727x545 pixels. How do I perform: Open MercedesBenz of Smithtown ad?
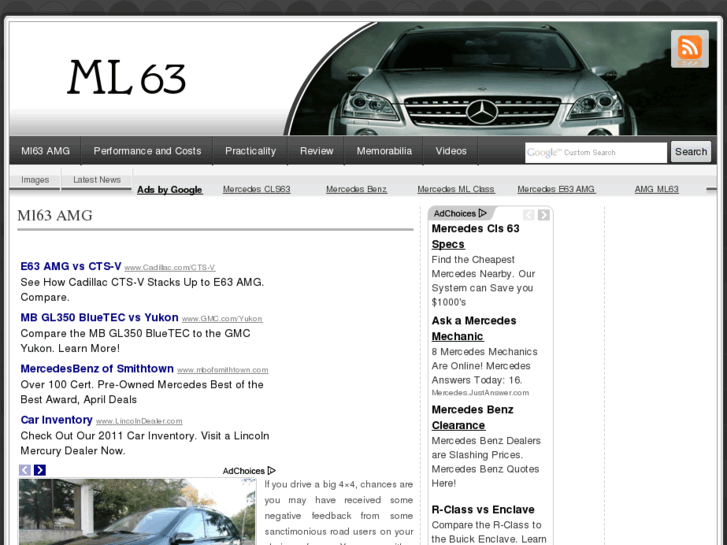[97, 368]
